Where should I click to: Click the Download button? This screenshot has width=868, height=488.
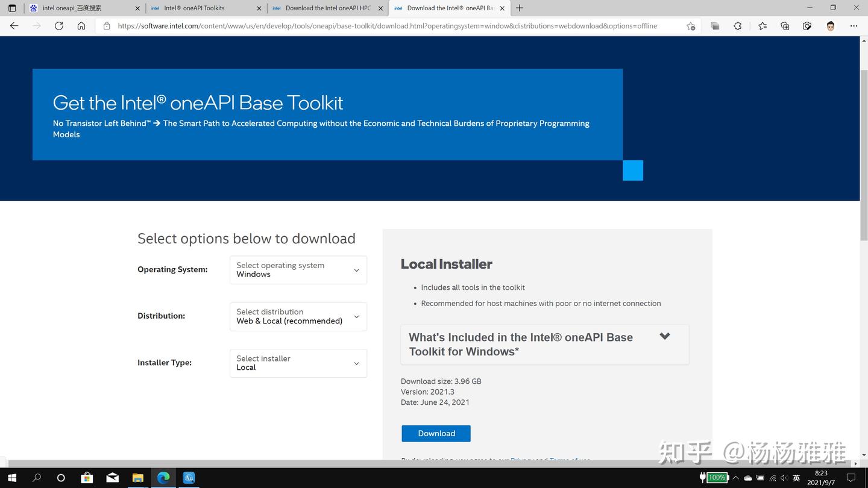point(435,433)
